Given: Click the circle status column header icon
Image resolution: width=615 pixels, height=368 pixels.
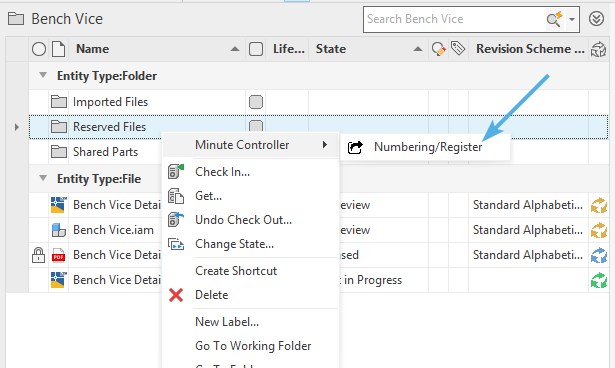Looking at the screenshot, I should click(39, 49).
